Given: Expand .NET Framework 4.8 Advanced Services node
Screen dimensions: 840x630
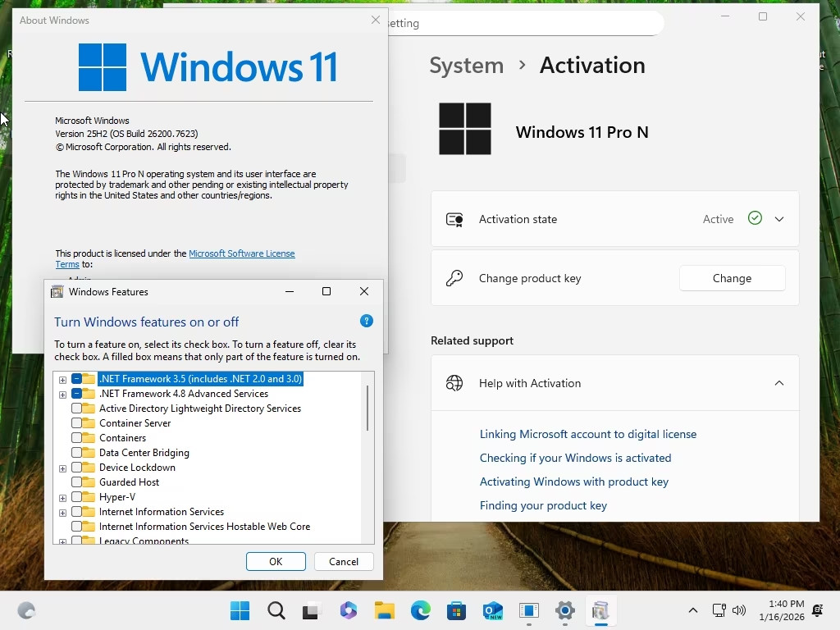Looking at the screenshot, I should click(62, 395).
